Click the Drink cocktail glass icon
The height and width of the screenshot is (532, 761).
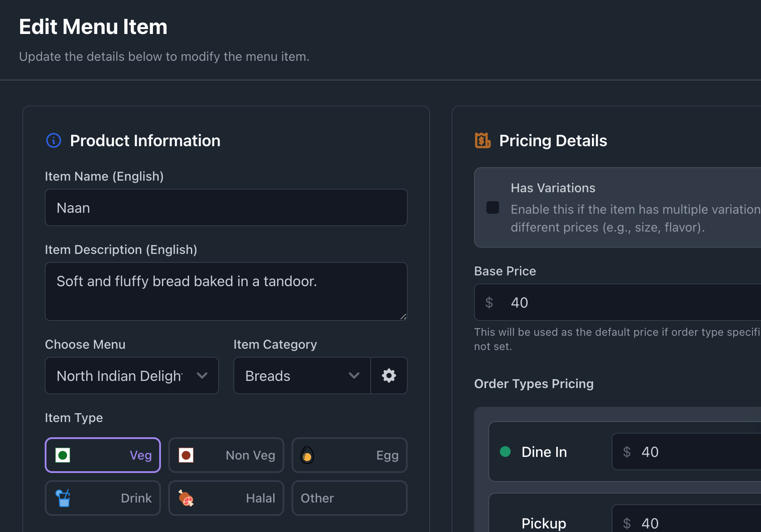[x=63, y=498]
